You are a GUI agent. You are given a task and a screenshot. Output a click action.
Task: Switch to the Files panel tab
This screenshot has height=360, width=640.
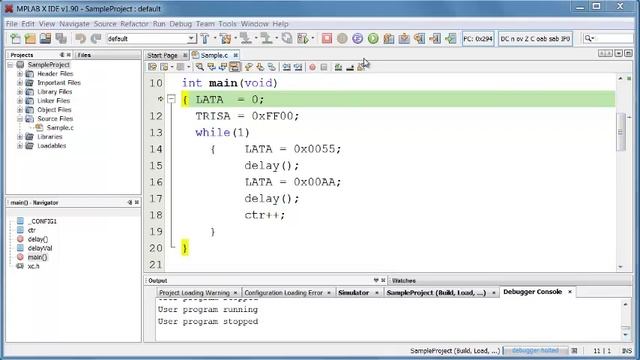coord(84,55)
